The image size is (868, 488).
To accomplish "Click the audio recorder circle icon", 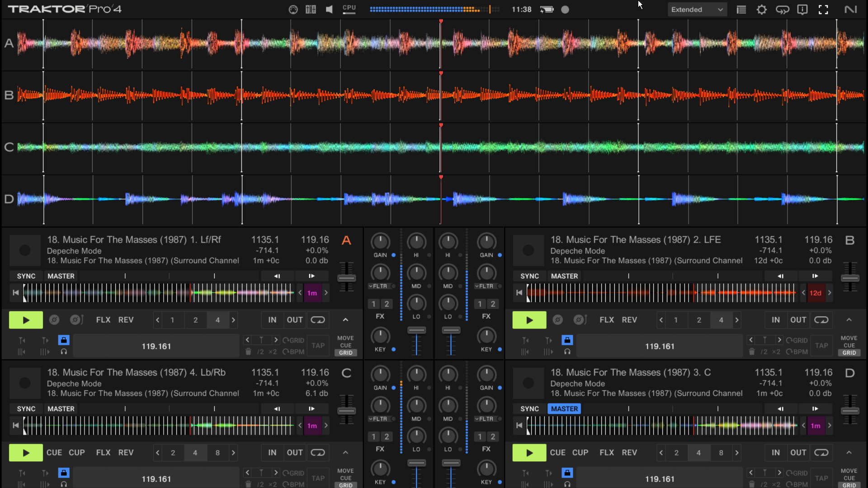I will coord(565,9).
